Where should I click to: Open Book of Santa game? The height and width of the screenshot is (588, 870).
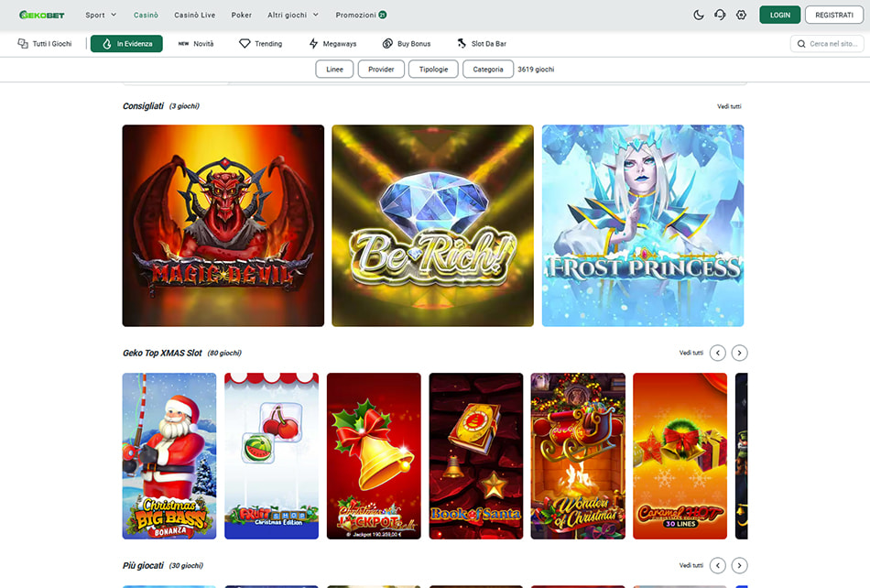(x=476, y=456)
